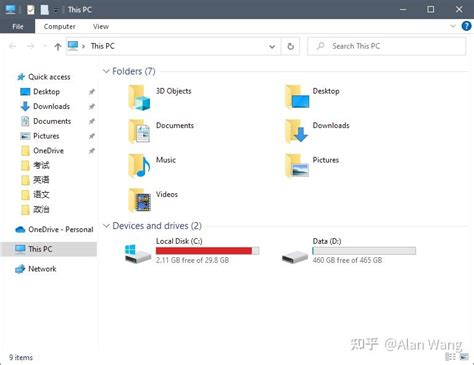The width and height of the screenshot is (474, 365).
Task: Click the Search This PC field
Action: point(387,46)
